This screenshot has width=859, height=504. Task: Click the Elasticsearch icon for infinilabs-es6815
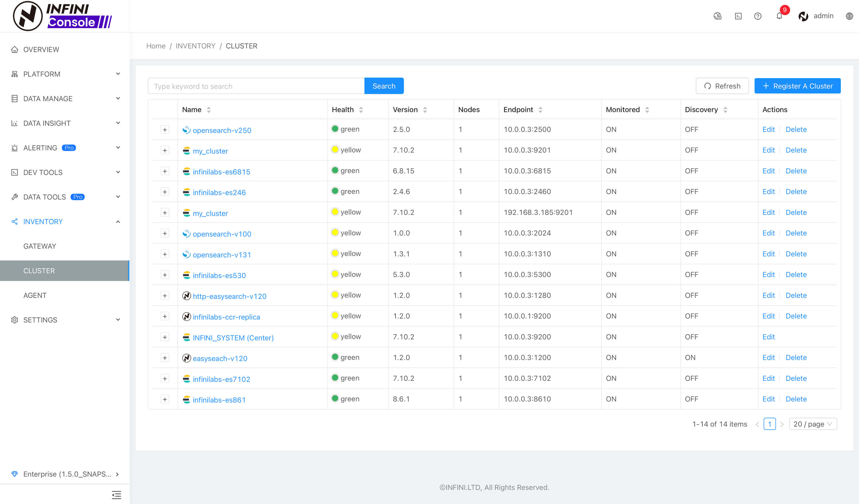(186, 171)
